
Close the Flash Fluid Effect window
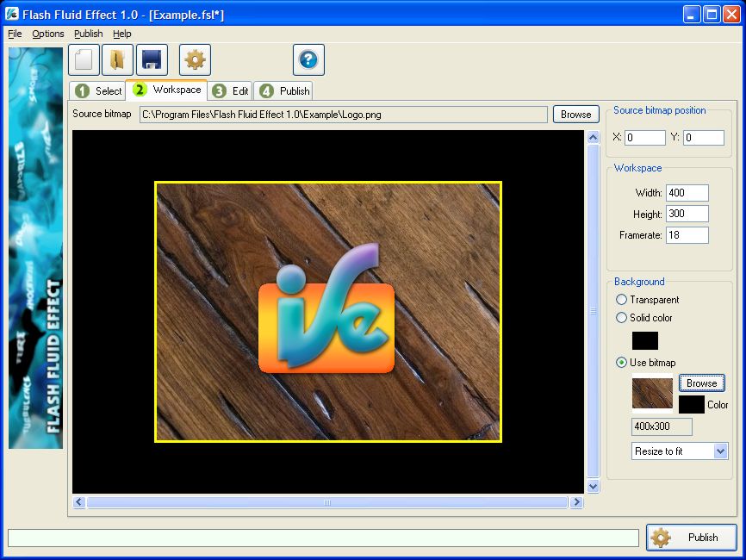[731, 15]
